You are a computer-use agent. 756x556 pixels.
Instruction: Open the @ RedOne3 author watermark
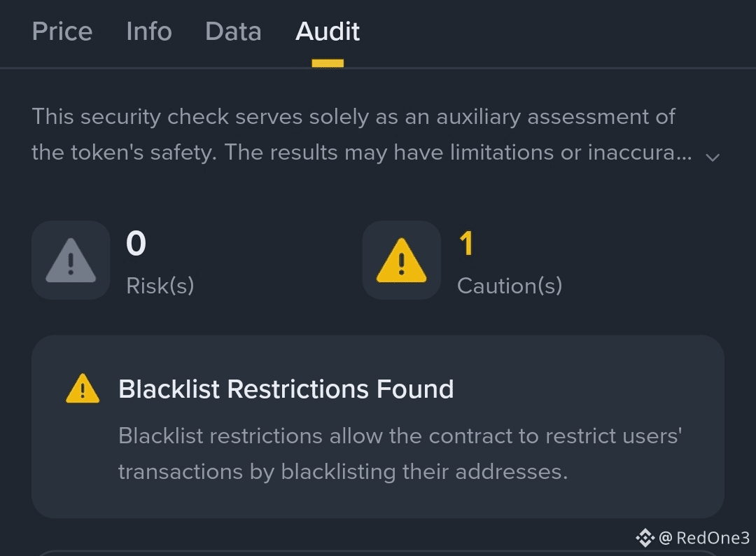point(704,538)
